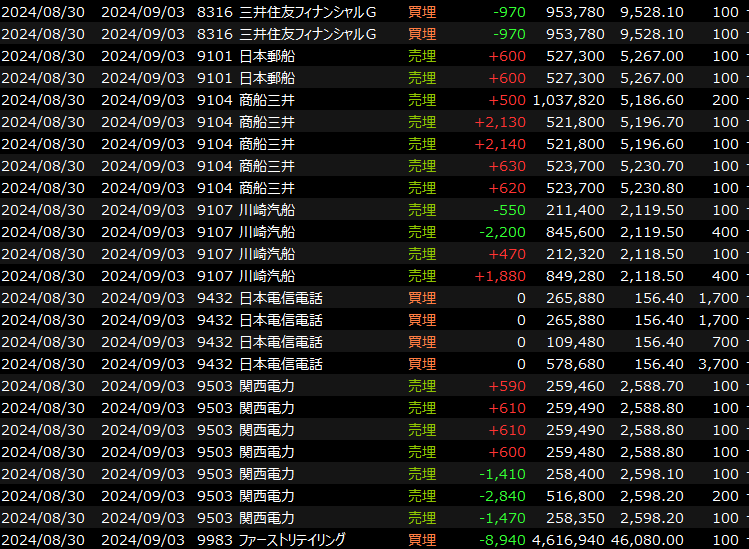
Task: Select the 1,037,820 amount cell
Action: coord(568,100)
